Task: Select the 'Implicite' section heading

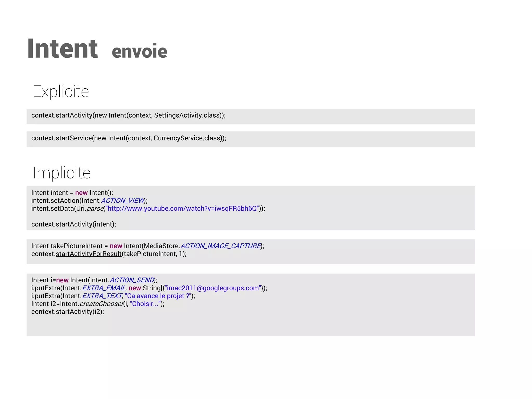Action: tap(62, 173)
